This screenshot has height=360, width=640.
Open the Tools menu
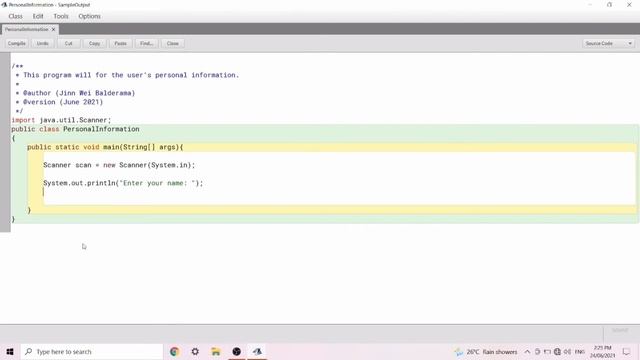[61, 16]
